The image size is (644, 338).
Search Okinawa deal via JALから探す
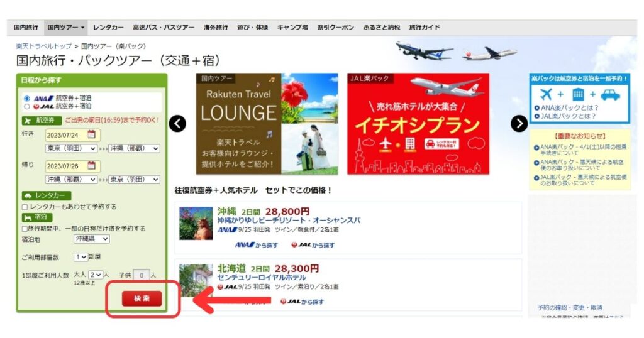313,245
